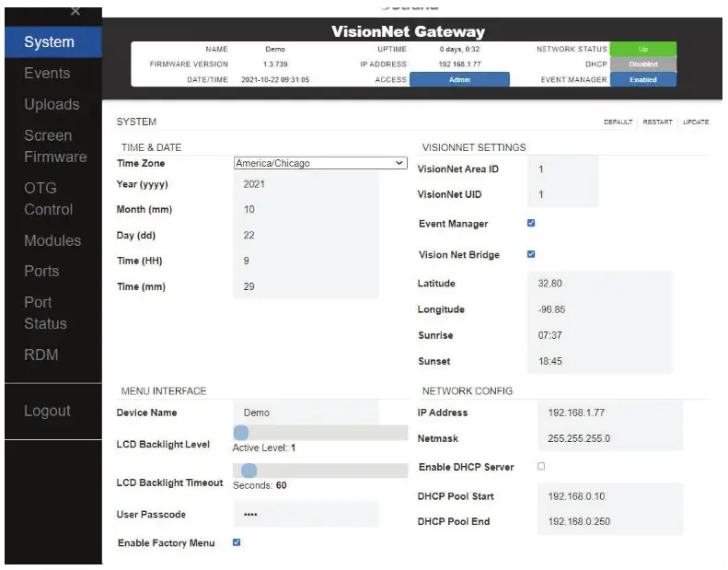The width and height of the screenshot is (728, 570).
Task: Edit the Time (HH) field
Action: [306, 261]
